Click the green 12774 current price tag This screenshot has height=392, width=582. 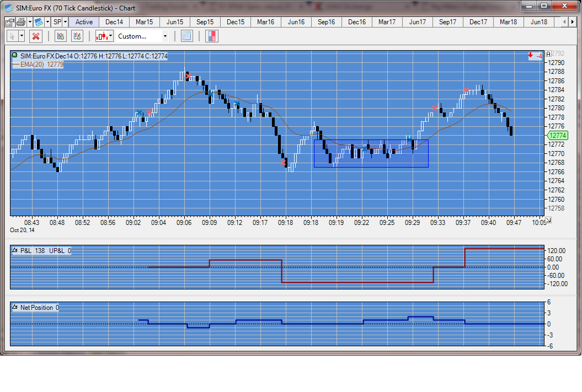point(558,136)
